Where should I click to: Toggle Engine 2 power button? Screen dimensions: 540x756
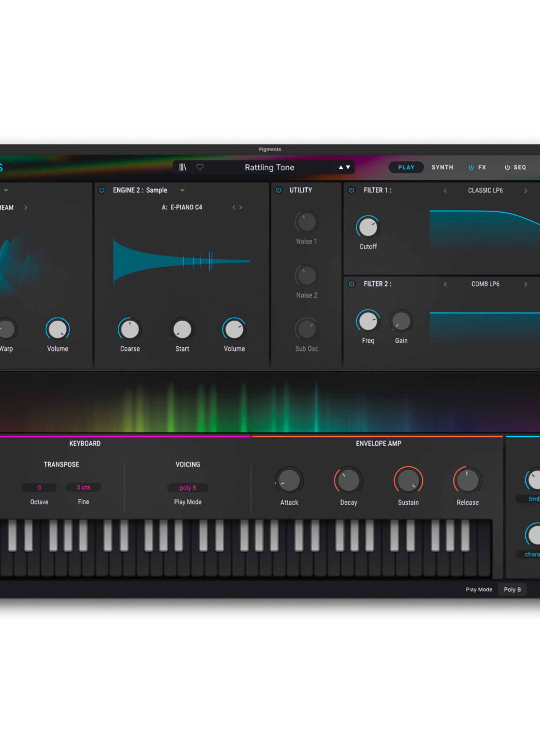[x=102, y=190]
